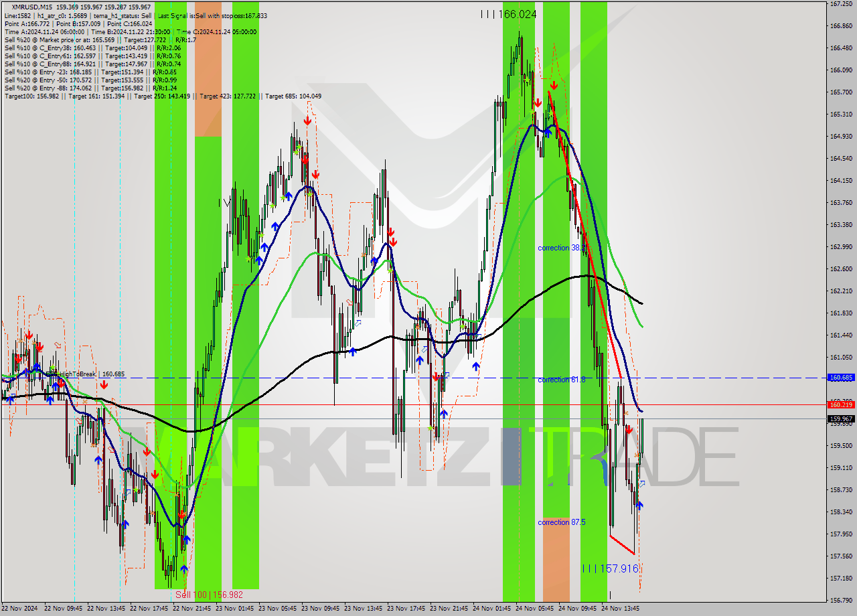The image size is (857, 616).
Task: Click the black 159.967 current price tag
Action: point(841,418)
